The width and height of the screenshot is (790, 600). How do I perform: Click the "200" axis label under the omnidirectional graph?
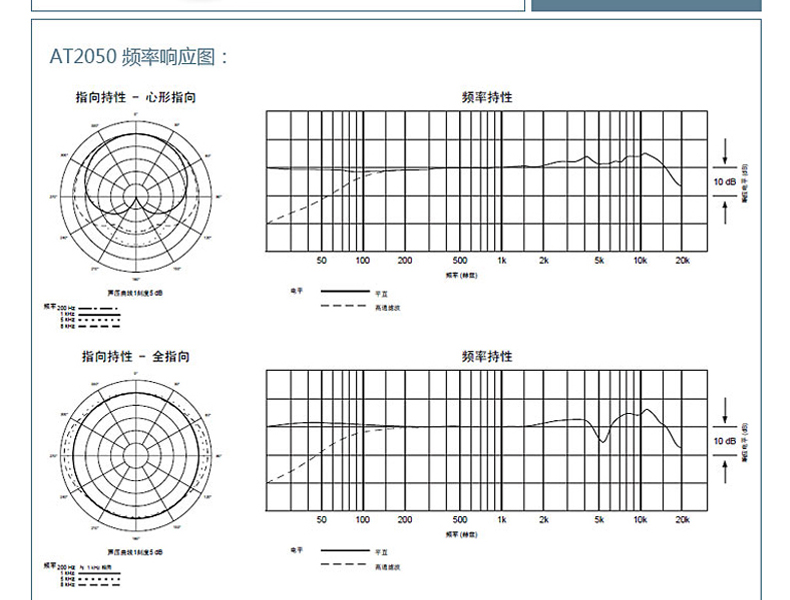405,519
